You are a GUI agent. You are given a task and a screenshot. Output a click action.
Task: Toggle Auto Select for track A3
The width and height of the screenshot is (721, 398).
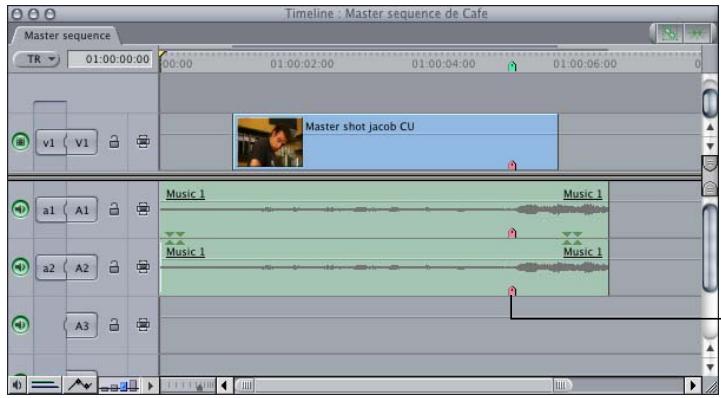tap(143, 324)
